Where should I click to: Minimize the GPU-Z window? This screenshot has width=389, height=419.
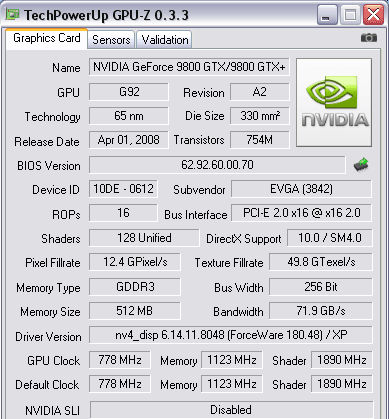coord(327,15)
